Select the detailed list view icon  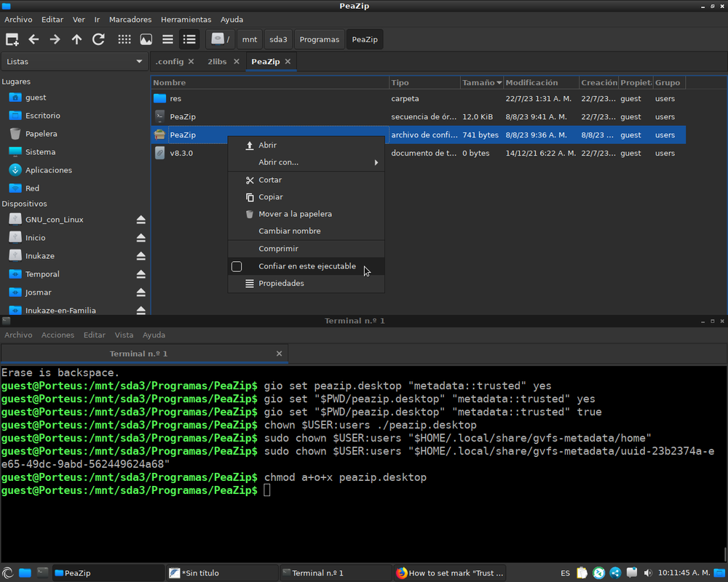point(189,39)
